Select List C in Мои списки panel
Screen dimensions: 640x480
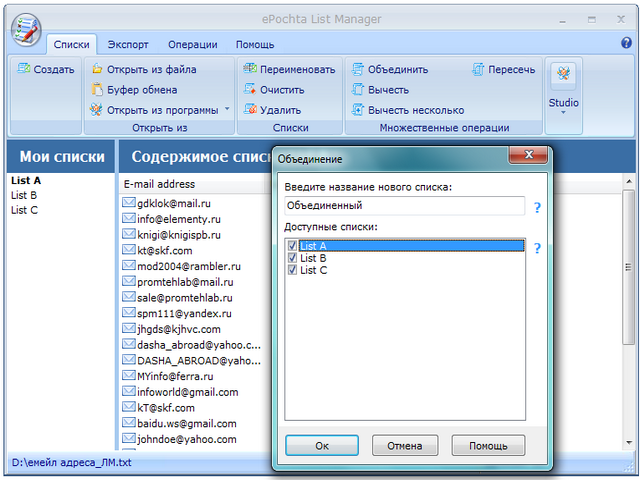pyautogui.click(x=24, y=210)
